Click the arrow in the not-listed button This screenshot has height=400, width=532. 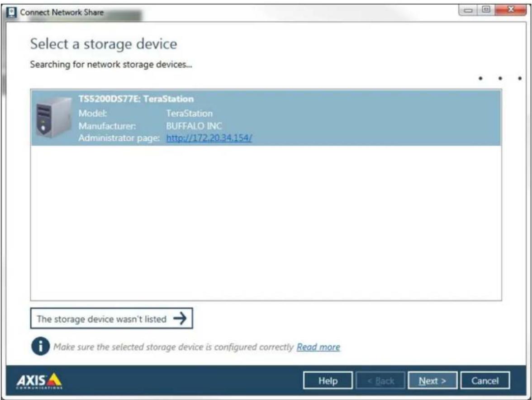(180, 318)
